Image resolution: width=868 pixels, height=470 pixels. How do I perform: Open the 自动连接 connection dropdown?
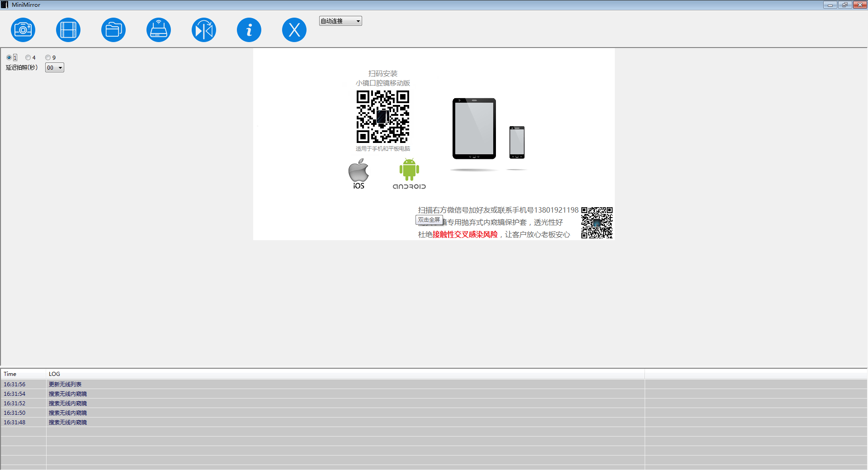point(340,21)
